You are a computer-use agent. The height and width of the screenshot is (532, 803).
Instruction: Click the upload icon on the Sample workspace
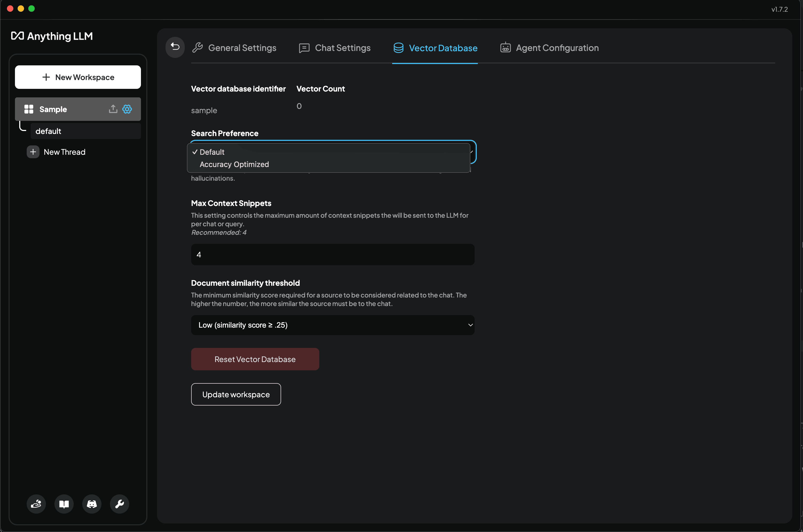click(113, 109)
